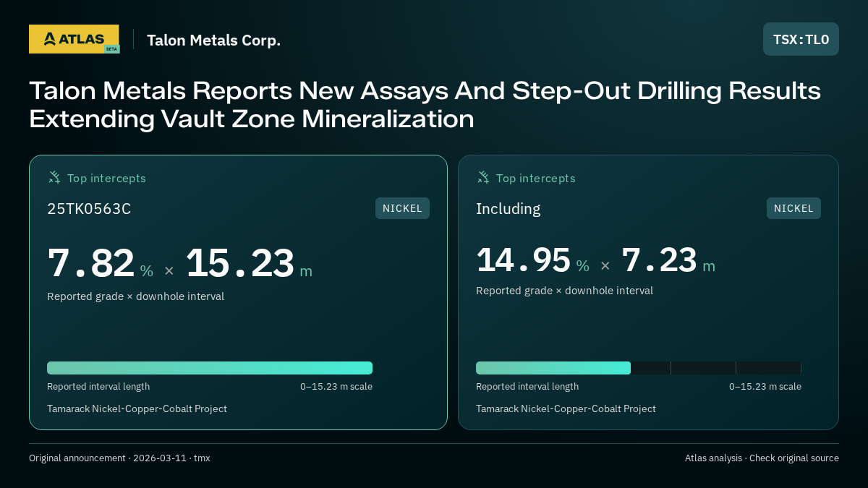868x488 pixels.
Task: Click the 15.23 m interval value
Action: click(x=249, y=263)
